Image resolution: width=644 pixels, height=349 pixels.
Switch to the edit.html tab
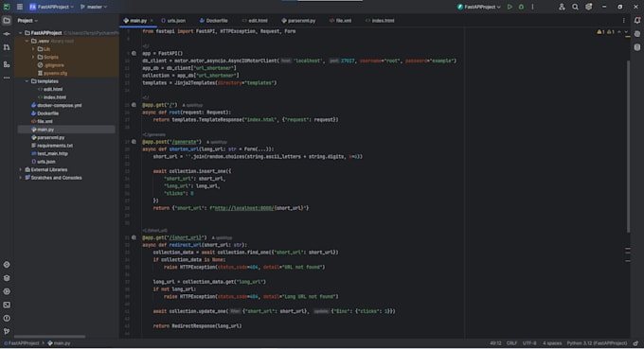[x=255, y=21]
